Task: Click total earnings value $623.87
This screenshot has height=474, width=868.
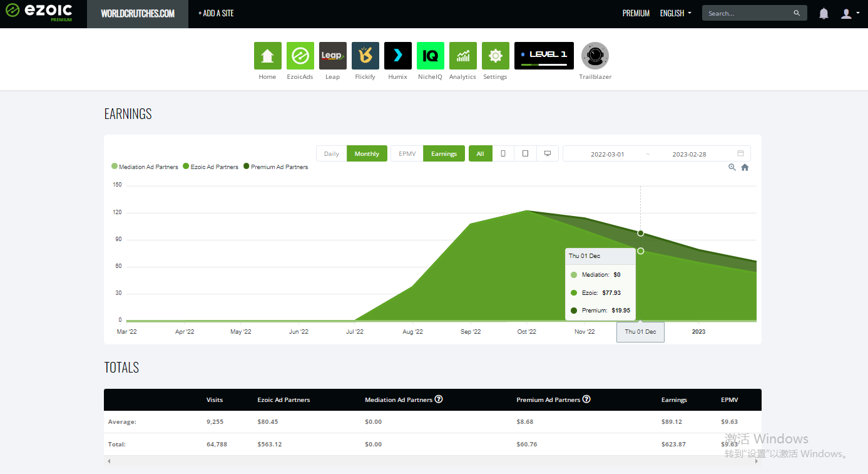Action: [x=675, y=444]
